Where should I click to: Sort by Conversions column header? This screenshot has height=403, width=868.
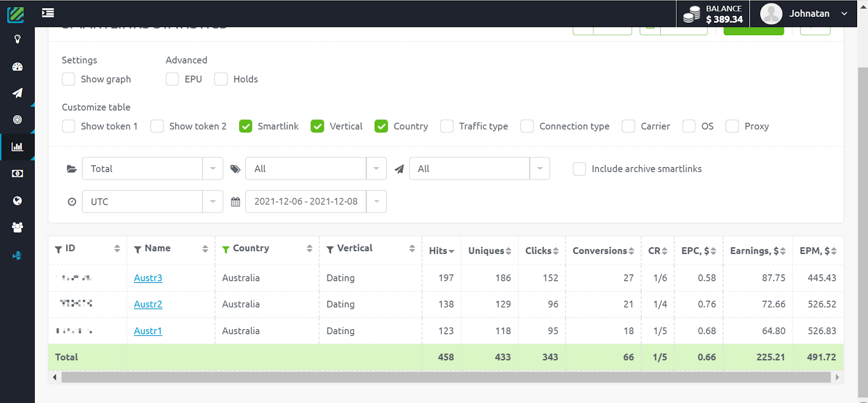pos(603,251)
